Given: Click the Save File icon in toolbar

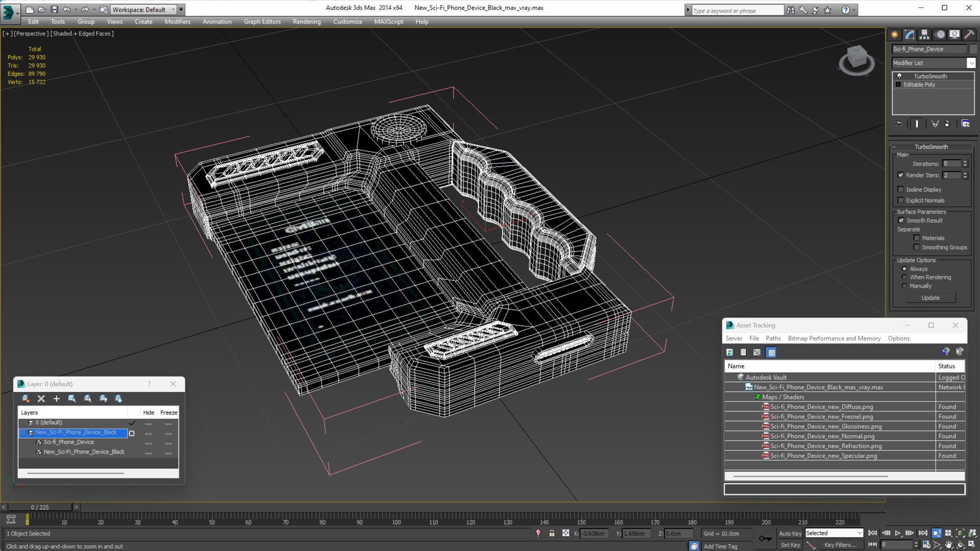Looking at the screenshot, I should click(x=54, y=9).
